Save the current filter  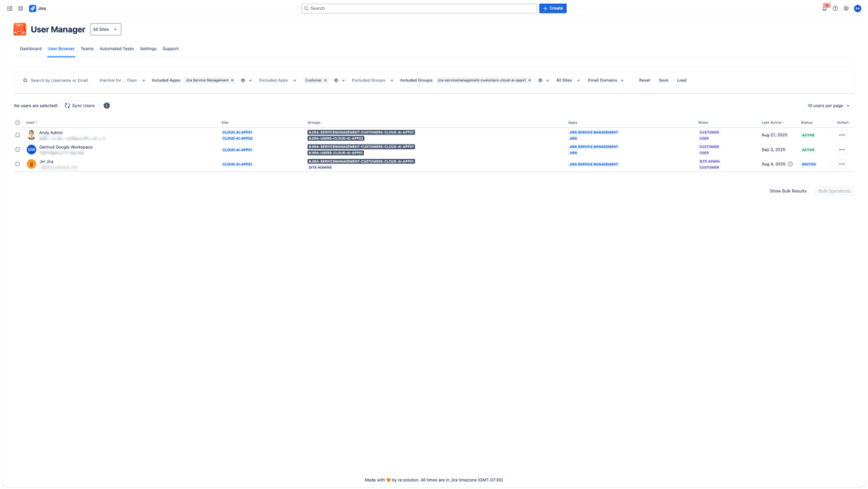tap(663, 80)
